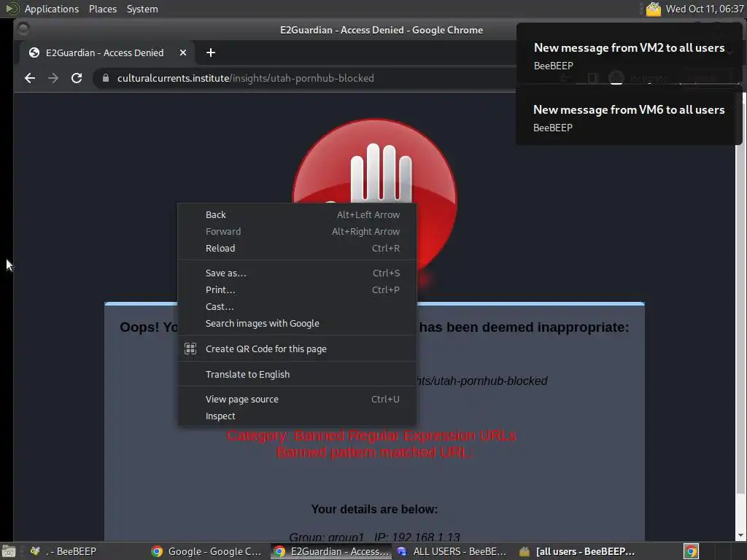
Task: Choose Reload in context menu
Action: [298, 248]
